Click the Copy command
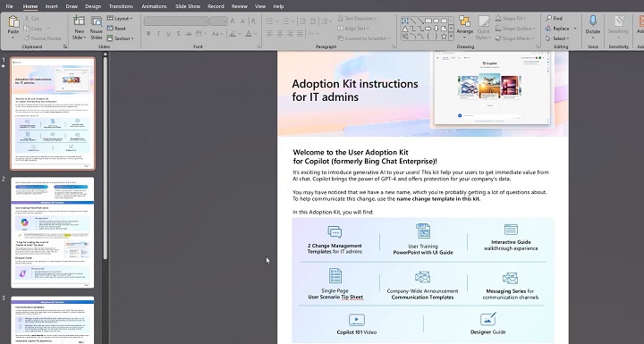 (33, 29)
